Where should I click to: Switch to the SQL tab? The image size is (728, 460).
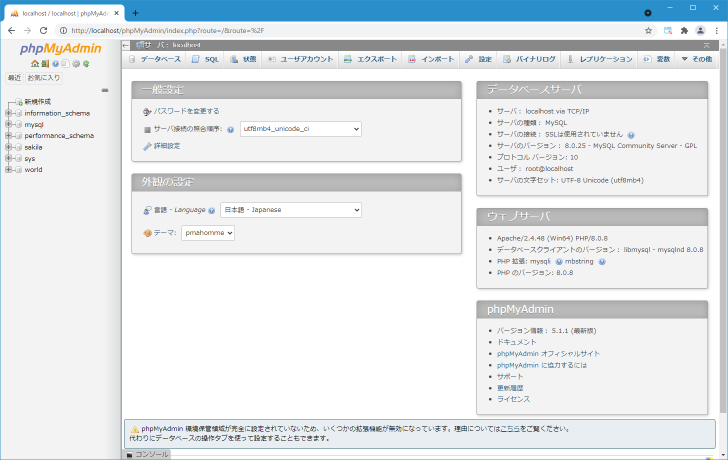pos(206,59)
